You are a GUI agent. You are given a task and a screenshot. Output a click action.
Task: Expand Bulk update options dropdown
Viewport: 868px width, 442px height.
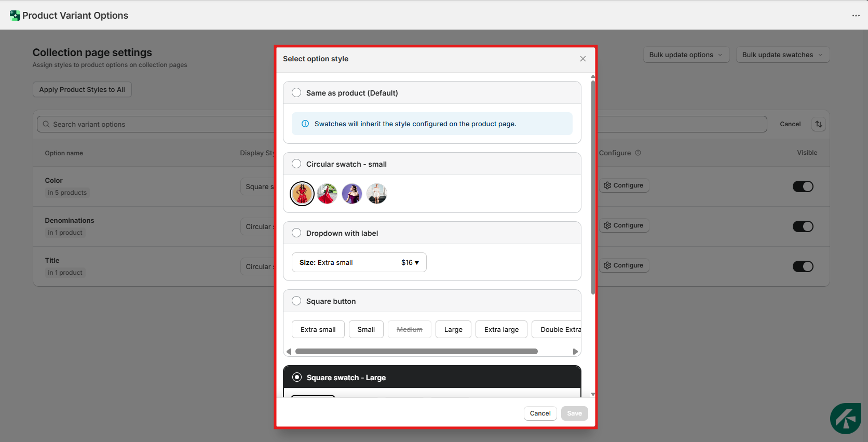coord(686,55)
